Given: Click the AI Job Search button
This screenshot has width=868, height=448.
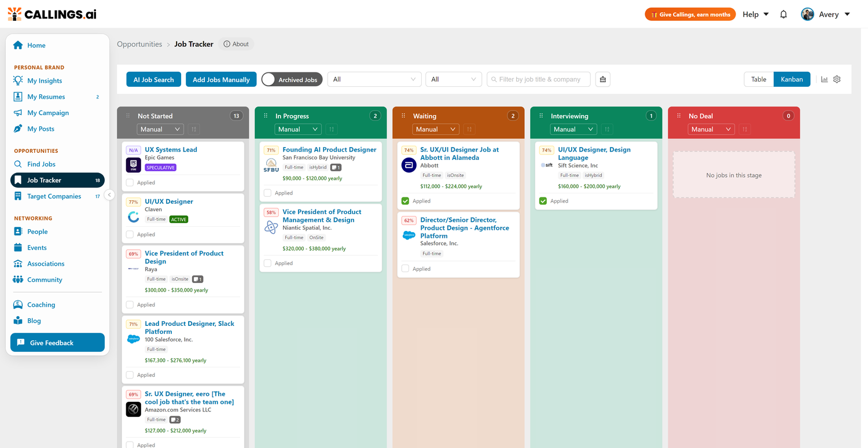Looking at the screenshot, I should (x=153, y=79).
